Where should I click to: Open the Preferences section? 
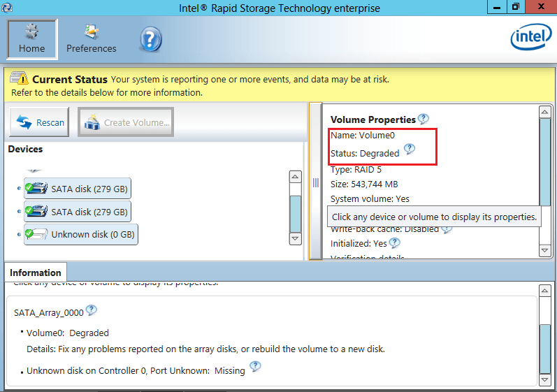(x=92, y=39)
